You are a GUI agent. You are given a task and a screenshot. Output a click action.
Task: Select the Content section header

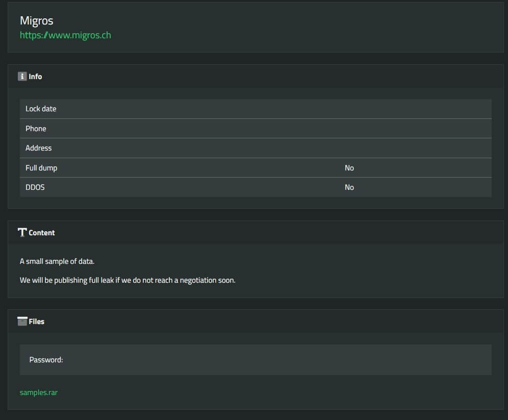click(x=41, y=233)
